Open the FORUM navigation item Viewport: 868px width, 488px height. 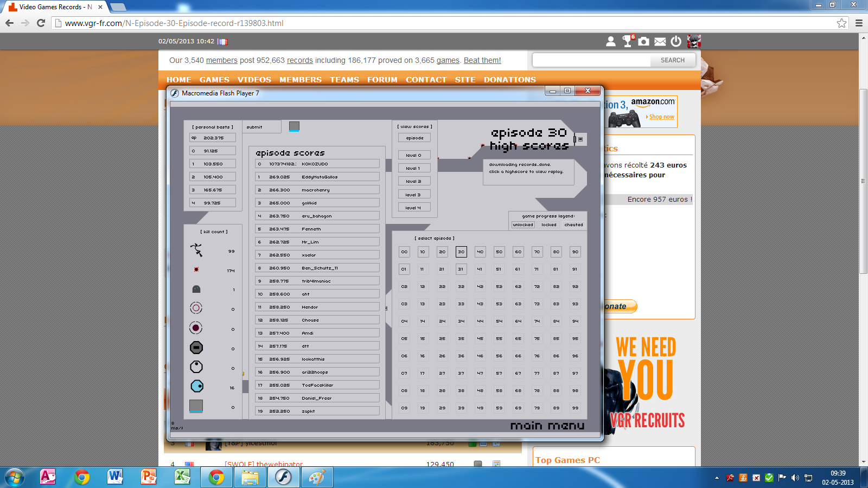pos(382,80)
